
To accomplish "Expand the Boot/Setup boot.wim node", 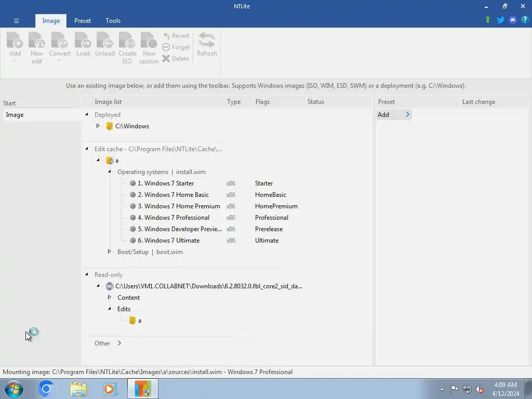I will pyautogui.click(x=109, y=251).
